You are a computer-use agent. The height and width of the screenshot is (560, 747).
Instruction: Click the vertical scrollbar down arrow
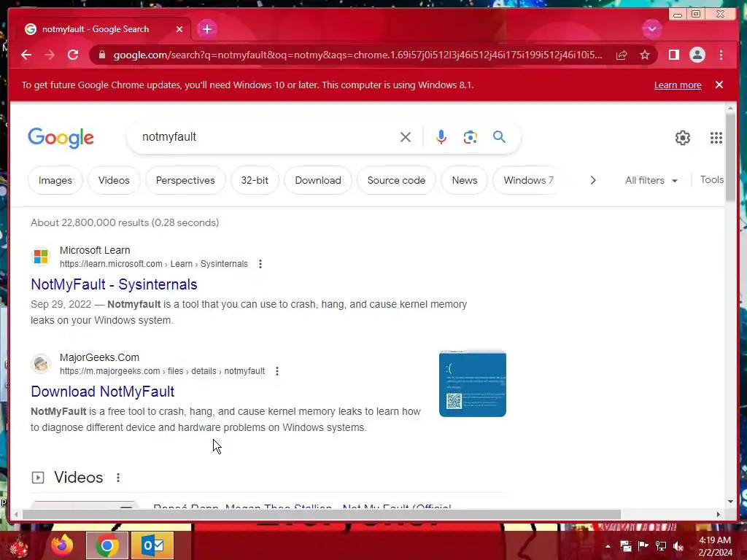[731, 502]
